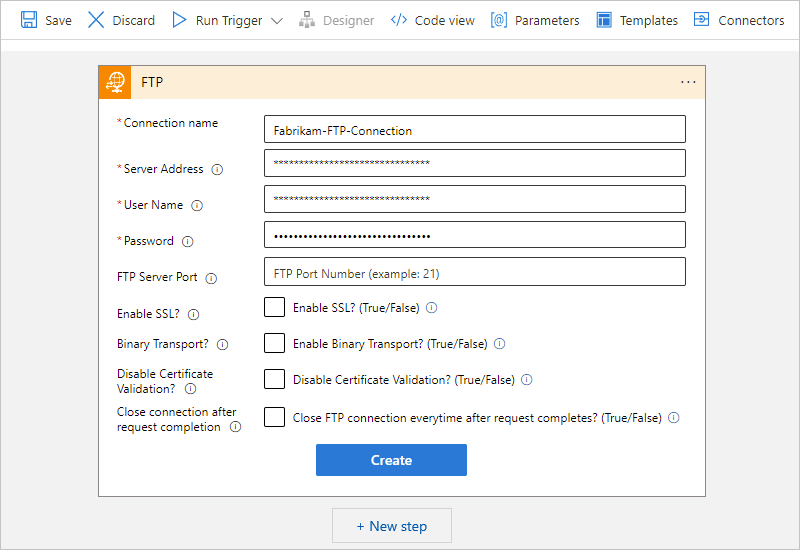Open Parameters from the toolbar
This screenshot has height=550, width=800.
point(535,20)
